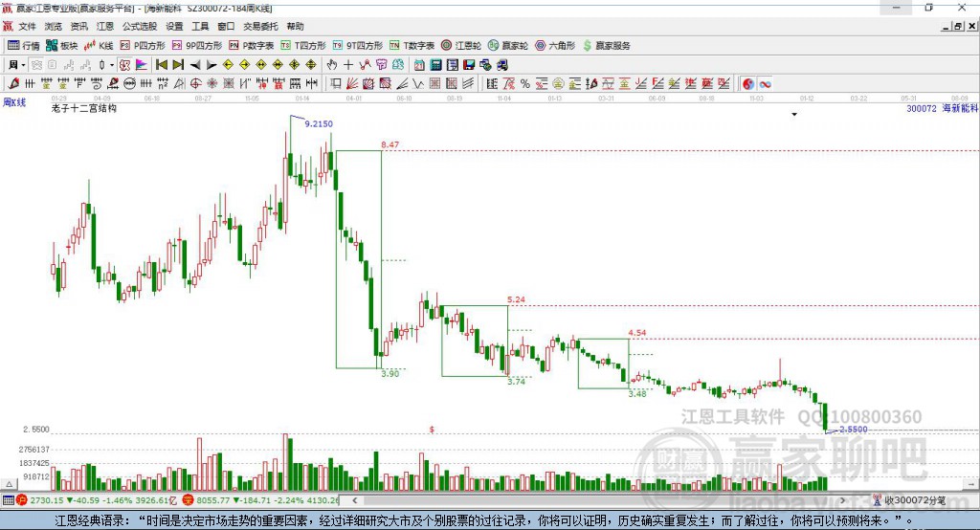Click the stock name 海新能科 label

coord(960,108)
